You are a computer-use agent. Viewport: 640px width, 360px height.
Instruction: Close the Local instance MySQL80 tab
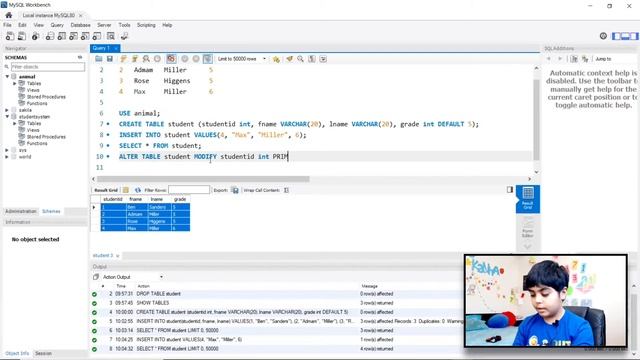pyautogui.click(x=80, y=16)
